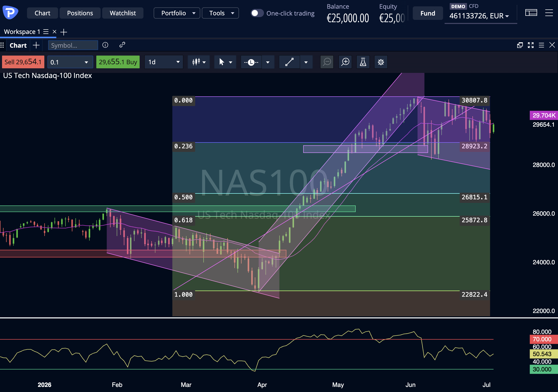Expand the Tools dropdown
This screenshot has height=392, width=558.
tap(220, 13)
